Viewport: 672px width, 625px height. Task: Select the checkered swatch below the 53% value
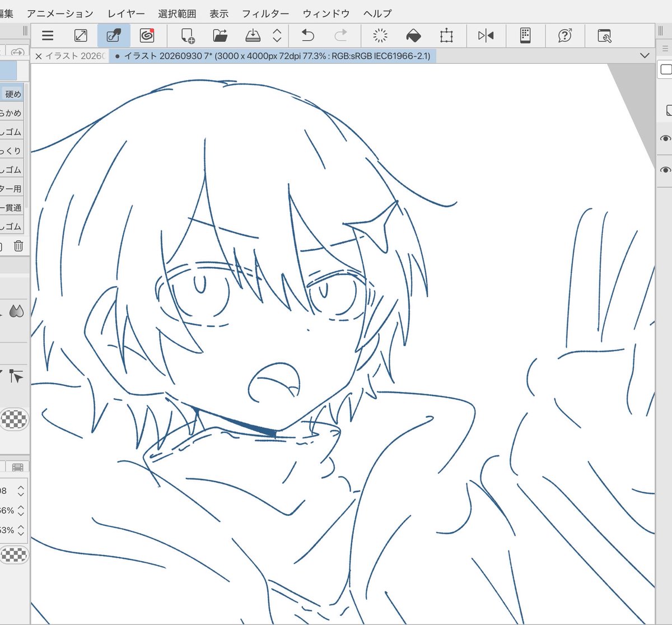(x=14, y=554)
